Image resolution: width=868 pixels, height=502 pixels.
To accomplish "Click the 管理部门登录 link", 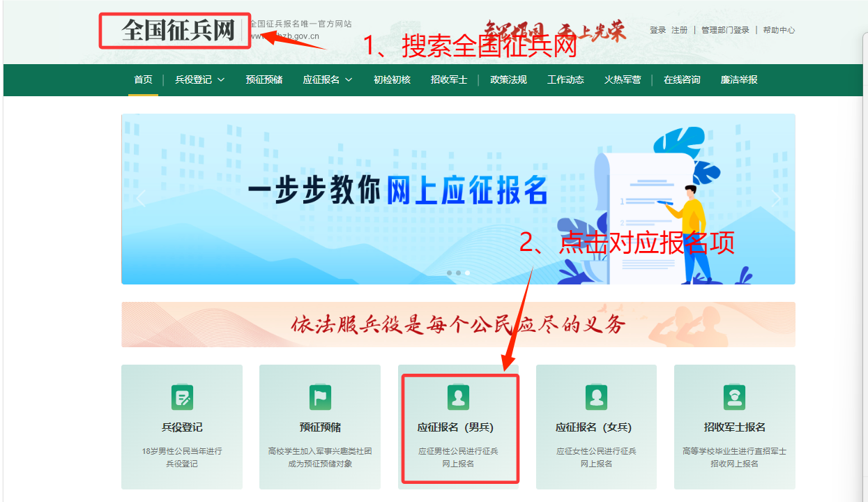I will click(725, 31).
